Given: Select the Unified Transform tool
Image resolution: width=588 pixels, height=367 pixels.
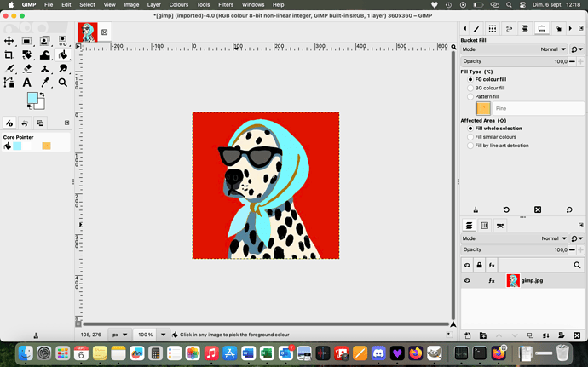Looking at the screenshot, I should [x=26, y=55].
